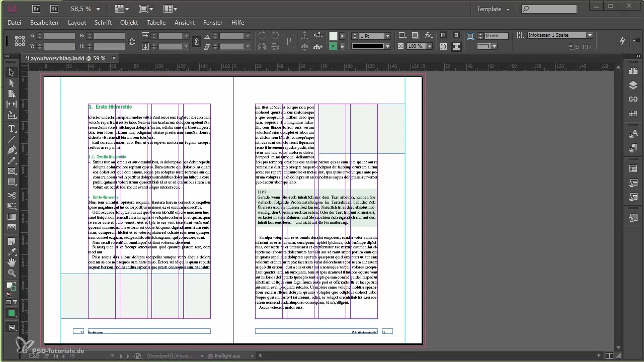644x362 pixels.
Task: Open the view options dropdown in app bar
Action: click(x=121, y=9)
